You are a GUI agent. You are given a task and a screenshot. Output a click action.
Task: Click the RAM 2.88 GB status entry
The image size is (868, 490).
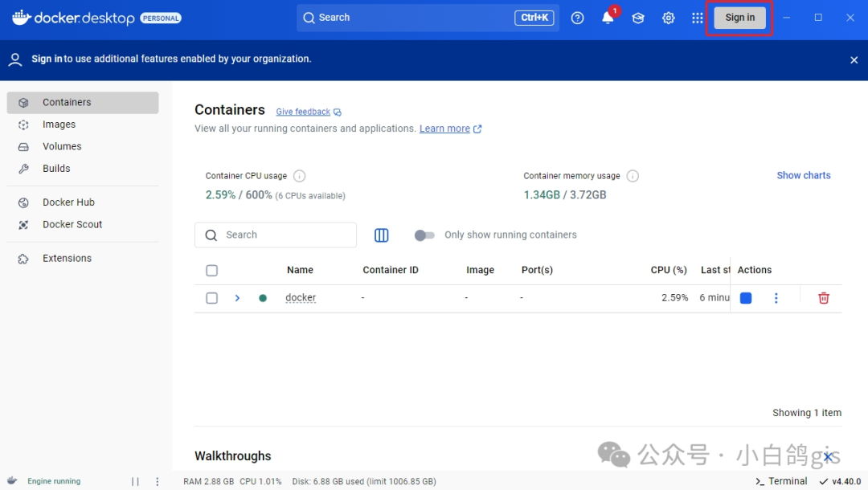209,482
